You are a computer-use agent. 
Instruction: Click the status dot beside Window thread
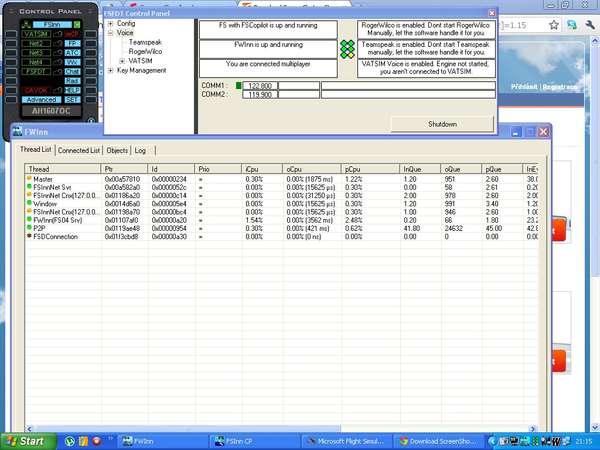[x=29, y=203]
